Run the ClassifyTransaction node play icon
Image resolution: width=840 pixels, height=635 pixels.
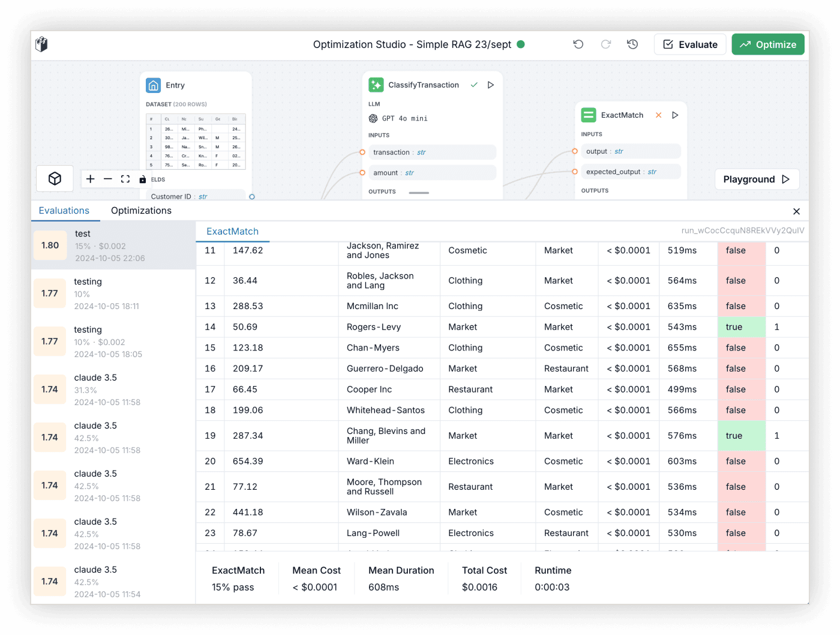click(491, 85)
